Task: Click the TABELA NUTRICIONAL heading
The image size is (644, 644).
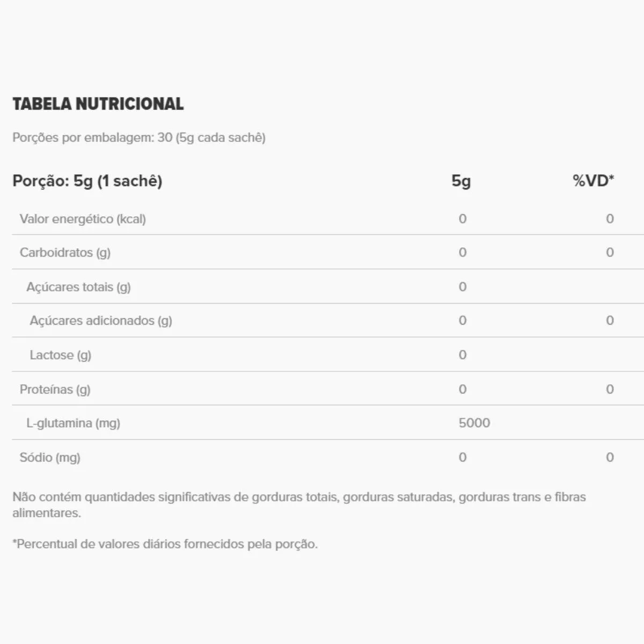Action: [x=98, y=104]
